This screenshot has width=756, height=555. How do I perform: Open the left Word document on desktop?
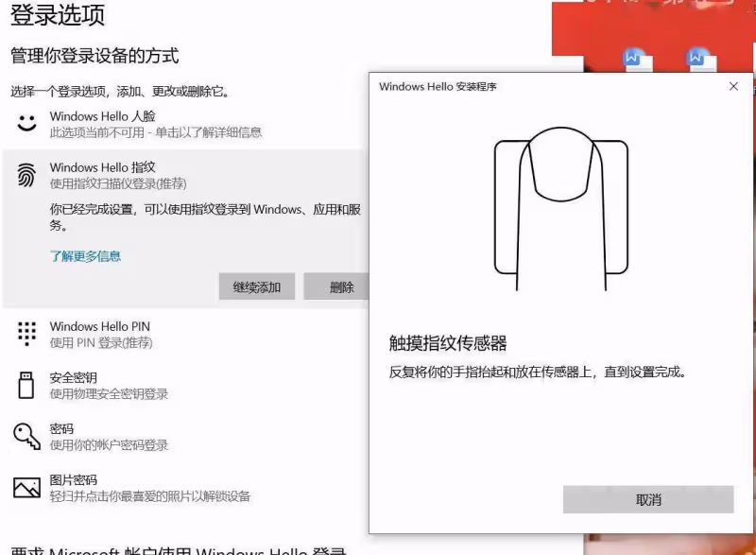[636, 61]
